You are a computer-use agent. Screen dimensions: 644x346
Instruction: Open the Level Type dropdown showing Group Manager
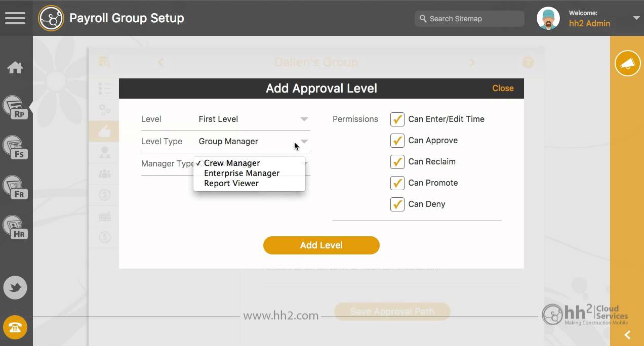pos(253,142)
